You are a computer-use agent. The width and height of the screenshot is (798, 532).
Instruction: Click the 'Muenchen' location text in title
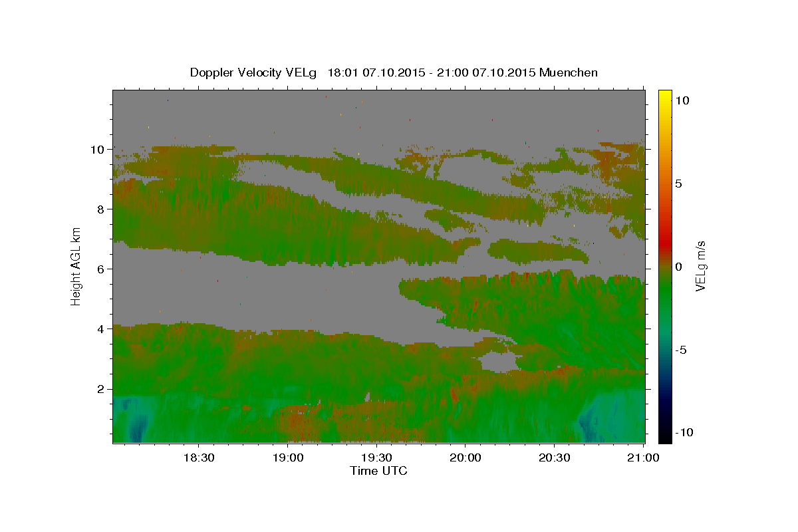(569, 72)
